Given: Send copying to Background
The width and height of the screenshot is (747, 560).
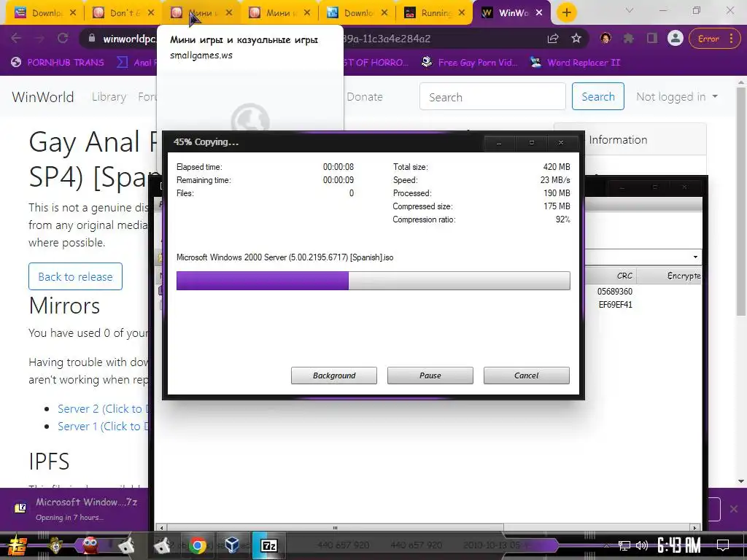Looking at the screenshot, I should tap(334, 376).
